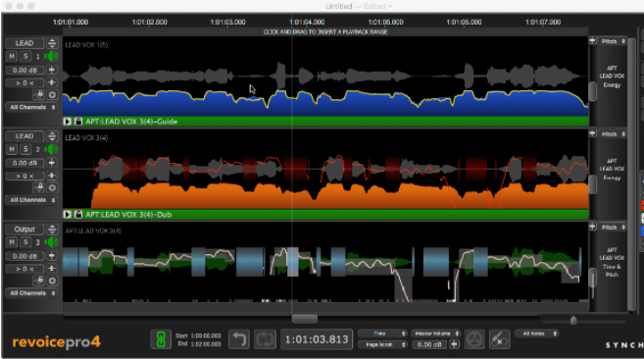
Task: Click the timecode display 1:01:03.813
Action: click(x=317, y=339)
